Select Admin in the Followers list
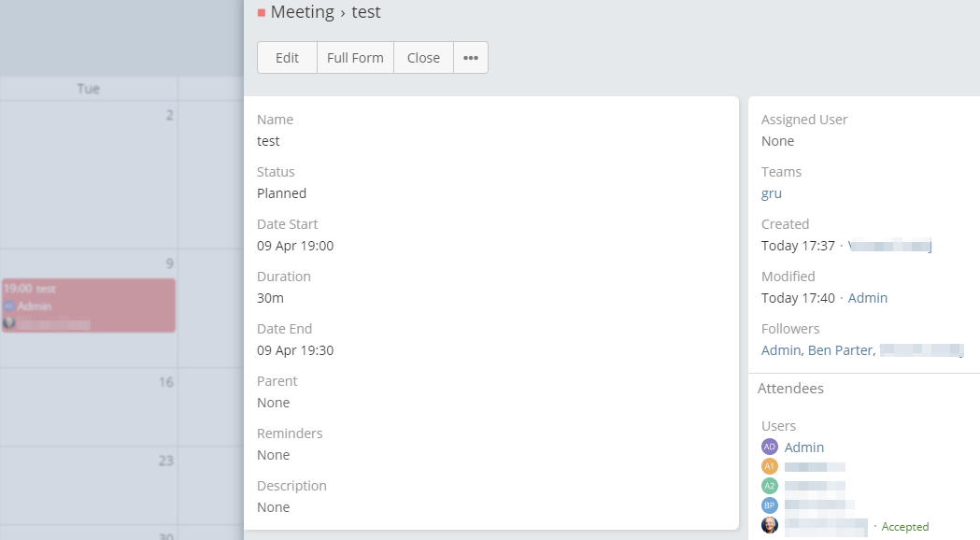 pos(780,350)
